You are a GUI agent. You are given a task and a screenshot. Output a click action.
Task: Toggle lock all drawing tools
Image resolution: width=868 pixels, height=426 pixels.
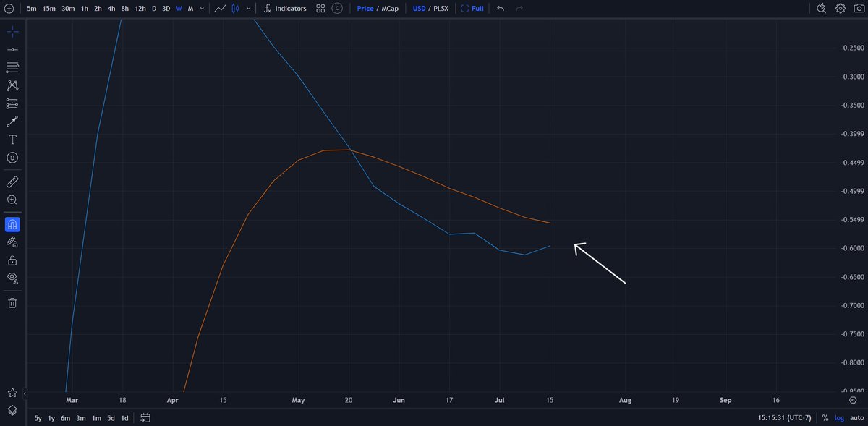pyautogui.click(x=12, y=260)
